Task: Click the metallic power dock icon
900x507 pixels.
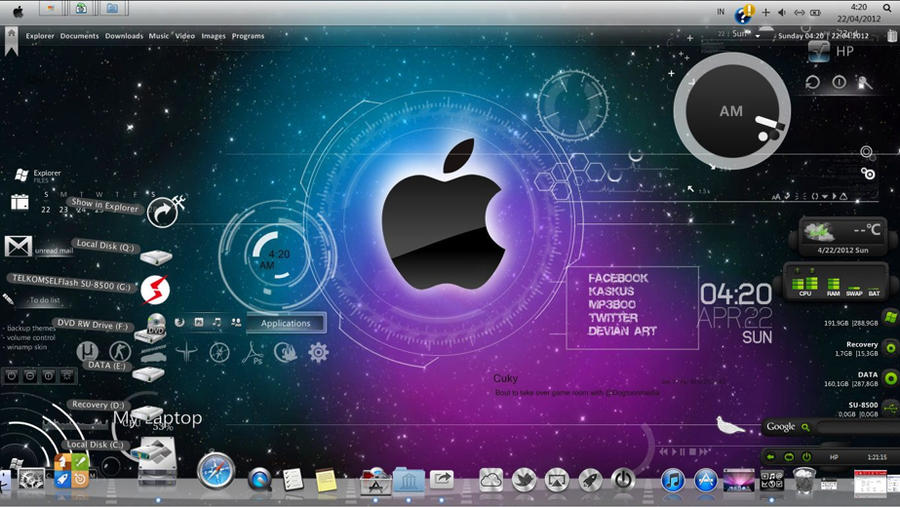Action: (623, 479)
